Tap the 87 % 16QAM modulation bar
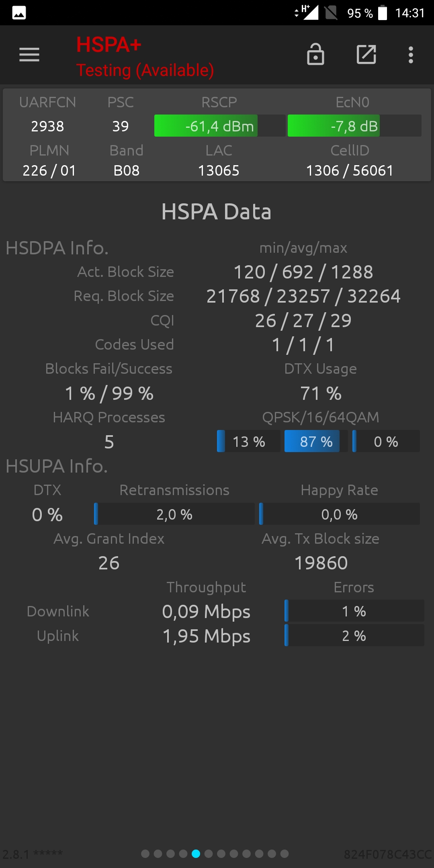This screenshot has width=434, height=868. tap(316, 441)
